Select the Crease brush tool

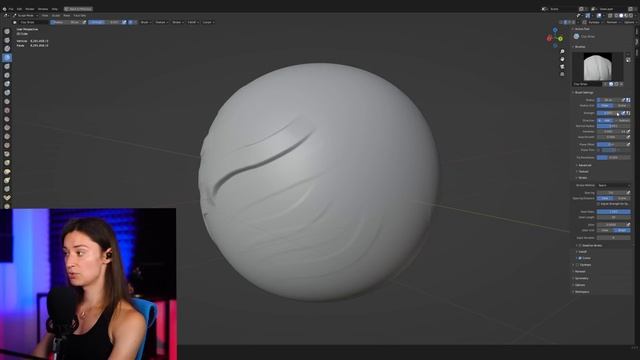click(x=7, y=102)
